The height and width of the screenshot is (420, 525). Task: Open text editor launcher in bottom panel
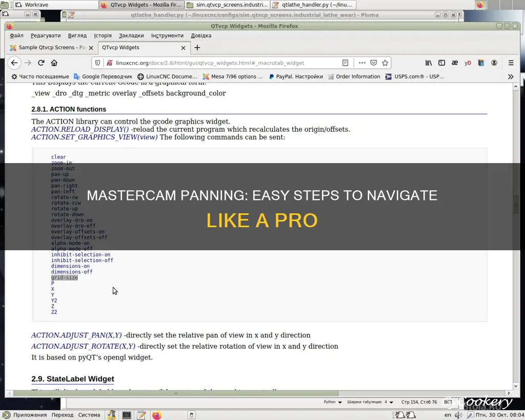142,415
